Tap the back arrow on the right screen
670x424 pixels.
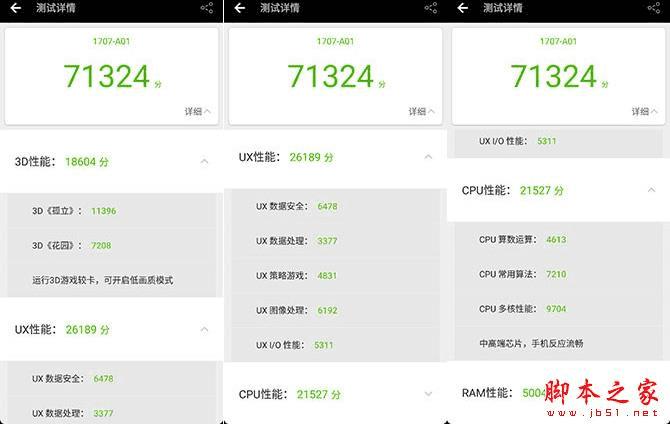click(463, 8)
